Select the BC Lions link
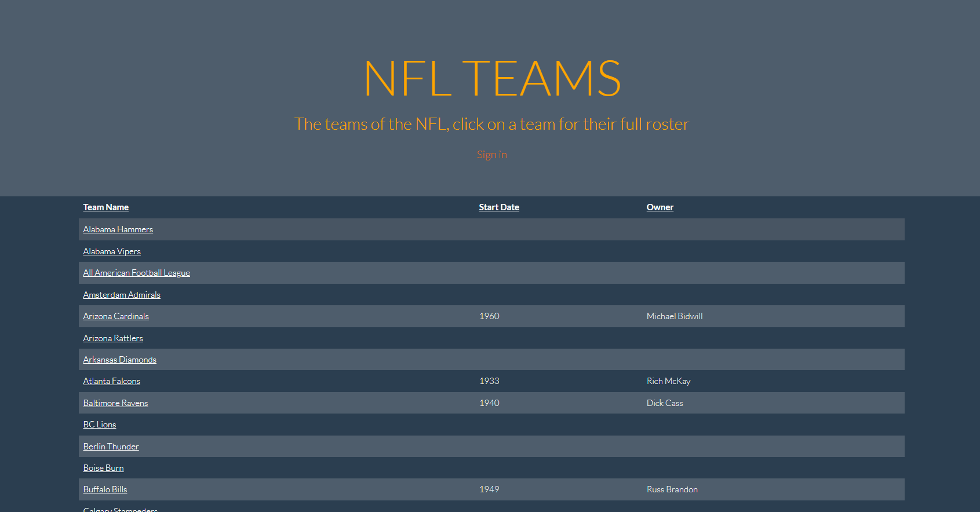This screenshot has height=512, width=980. (99, 425)
